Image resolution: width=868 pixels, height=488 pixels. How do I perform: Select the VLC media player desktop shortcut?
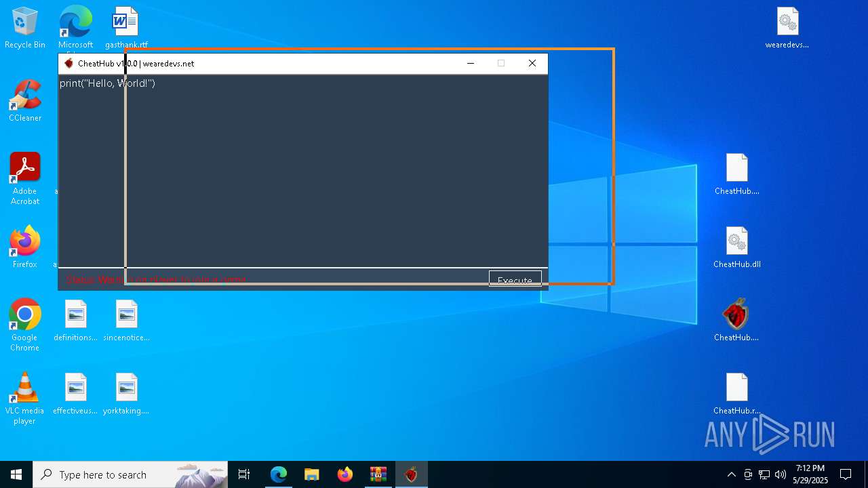pyautogui.click(x=24, y=399)
